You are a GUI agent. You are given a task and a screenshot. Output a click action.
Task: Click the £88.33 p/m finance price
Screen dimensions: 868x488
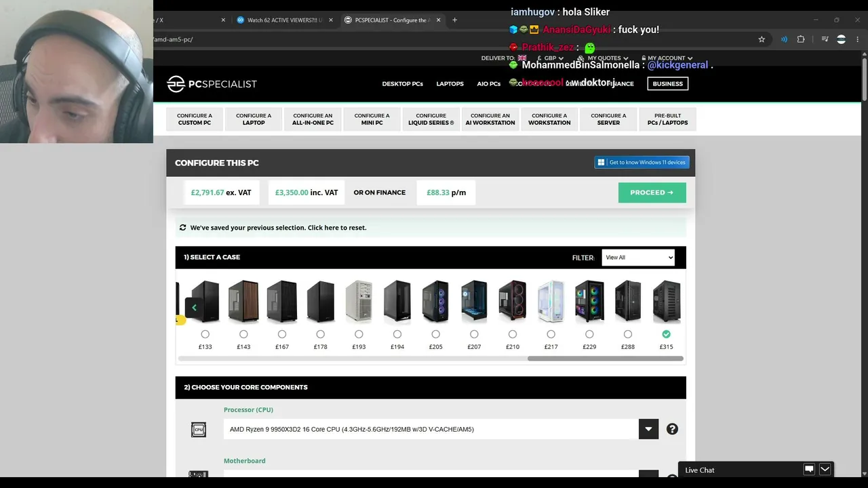click(x=446, y=192)
